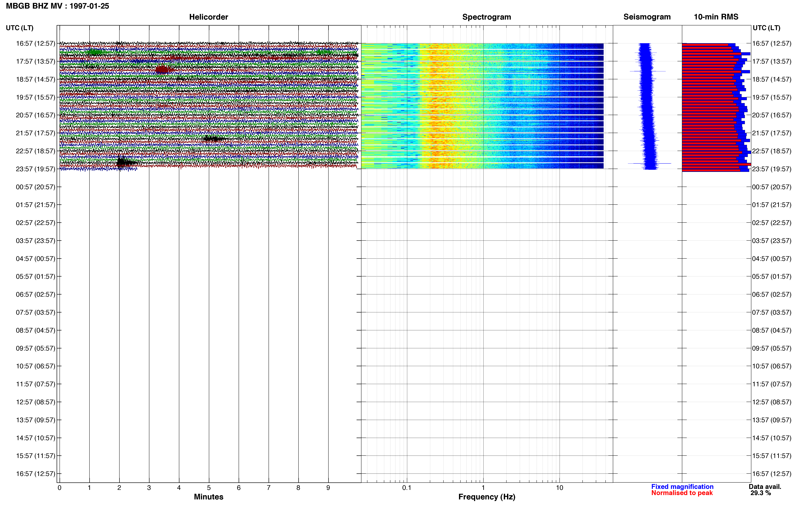Image resolution: width=812 pixels, height=508 pixels.
Task: Click the '4' tick on the Minutes axis
Action: coord(179,487)
